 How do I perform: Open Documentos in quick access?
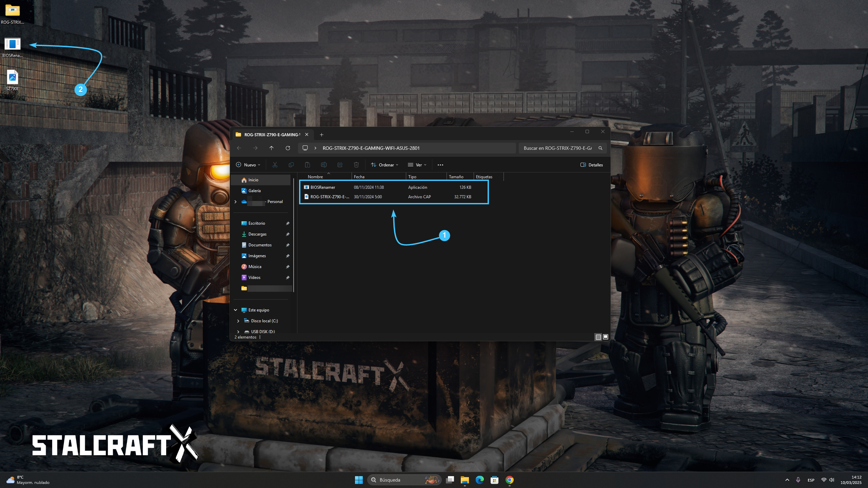coord(261,245)
